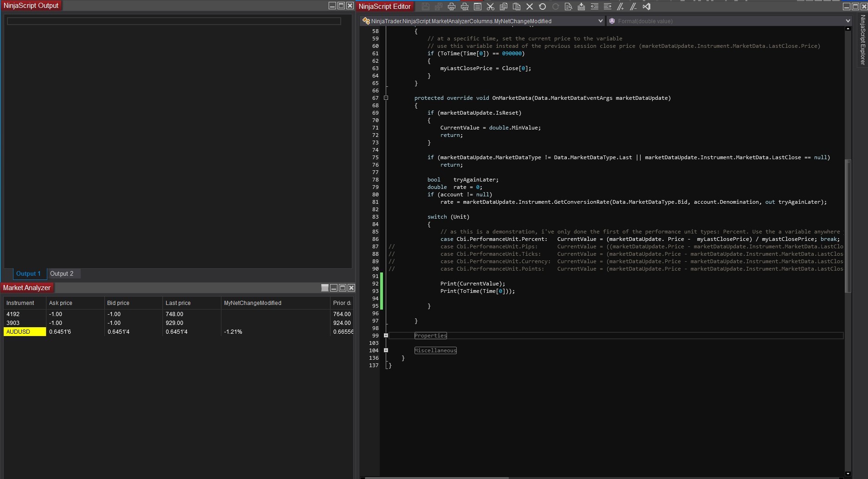Switch to the Output 2 tab
This screenshot has width=868, height=479.
62,274
